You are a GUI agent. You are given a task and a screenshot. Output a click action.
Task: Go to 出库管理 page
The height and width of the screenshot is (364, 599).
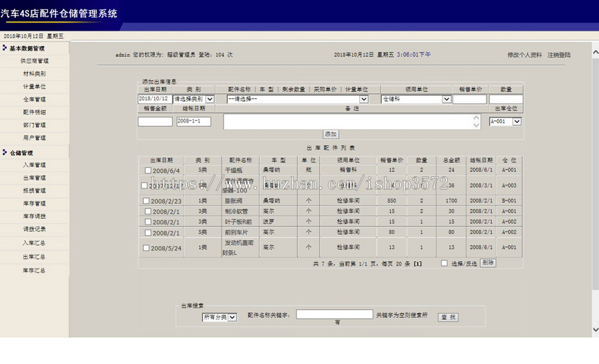point(35,178)
